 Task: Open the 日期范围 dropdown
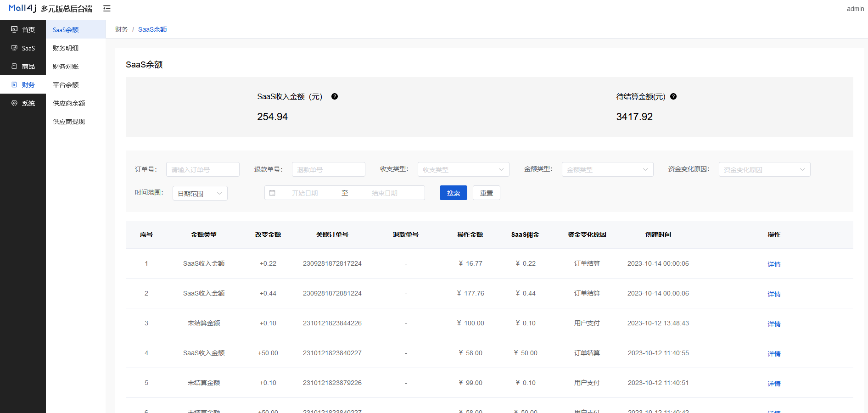pyautogui.click(x=200, y=193)
